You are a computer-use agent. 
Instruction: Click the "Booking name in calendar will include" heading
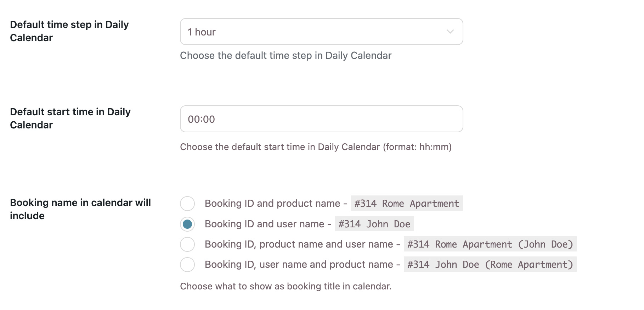pos(80,209)
